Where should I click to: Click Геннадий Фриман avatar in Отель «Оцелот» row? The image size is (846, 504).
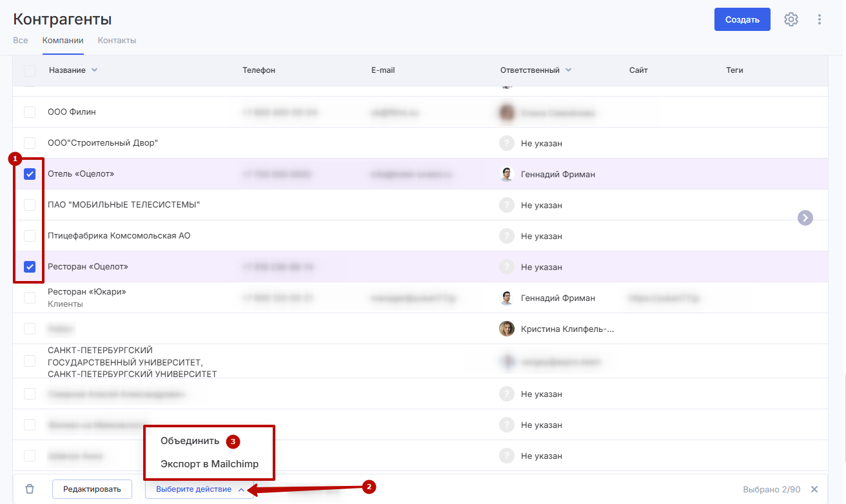pos(507,174)
